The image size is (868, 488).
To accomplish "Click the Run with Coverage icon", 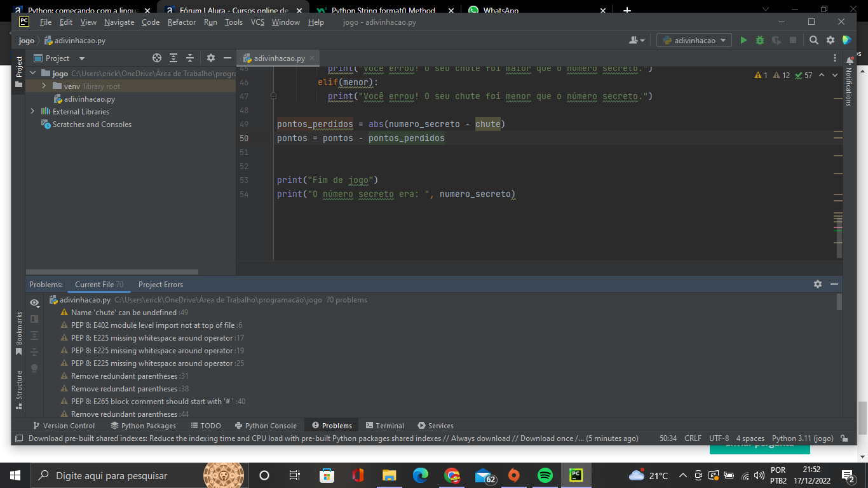I will [x=776, y=40].
